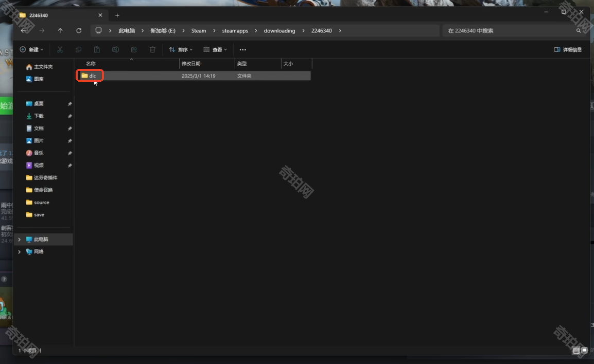This screenshot has height=364, width=594.
Task: Open the 新建 new item menu
Action: point(31,50)
